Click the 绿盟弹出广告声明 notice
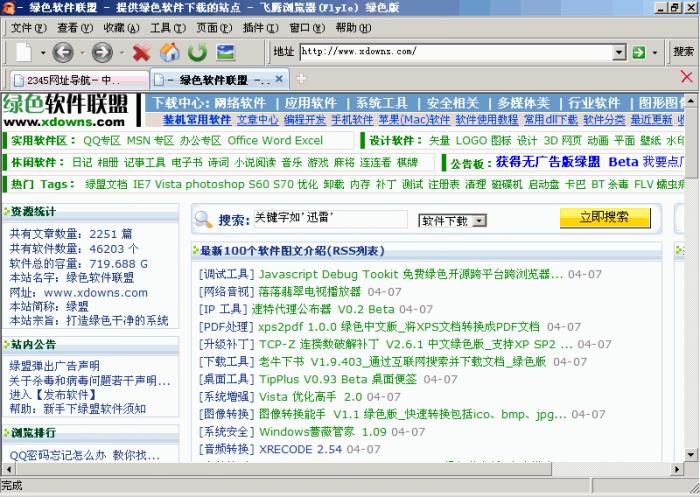700x497 pixels. pyautogui.click(x=54, y=366)
